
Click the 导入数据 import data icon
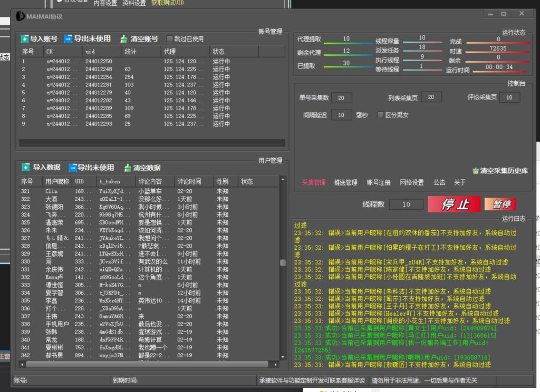25,167
